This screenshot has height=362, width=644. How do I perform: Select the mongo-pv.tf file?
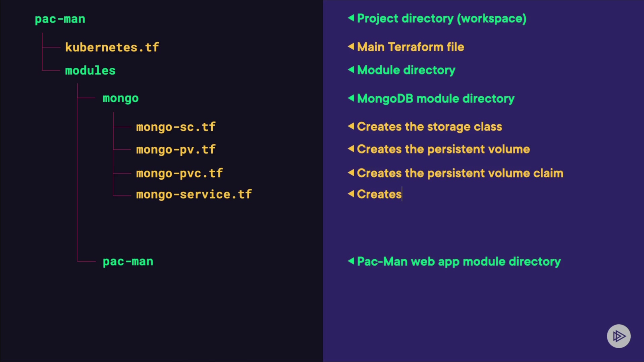click(175, 149)
